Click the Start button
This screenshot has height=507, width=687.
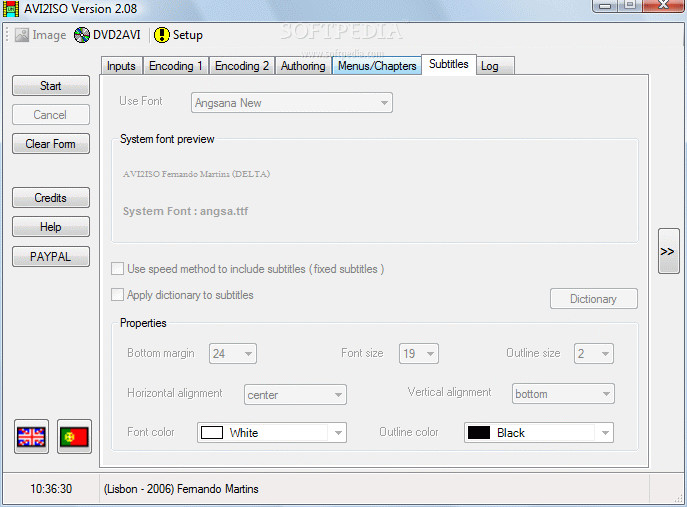tap(51, 86)
